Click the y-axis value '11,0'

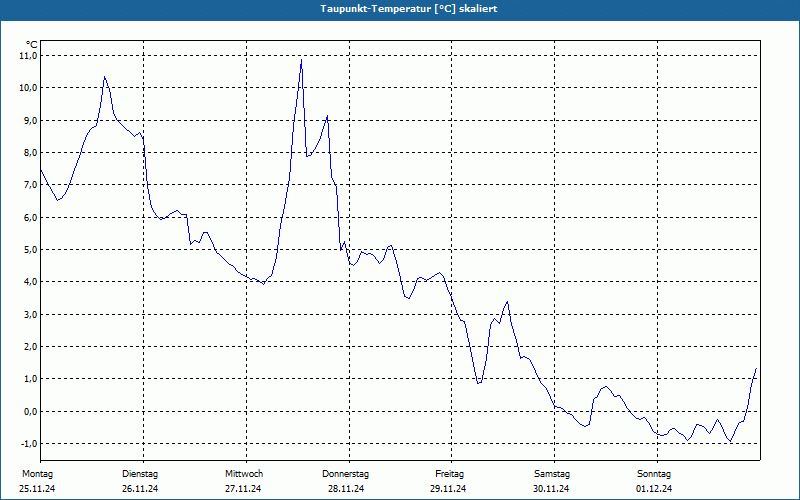28,56
